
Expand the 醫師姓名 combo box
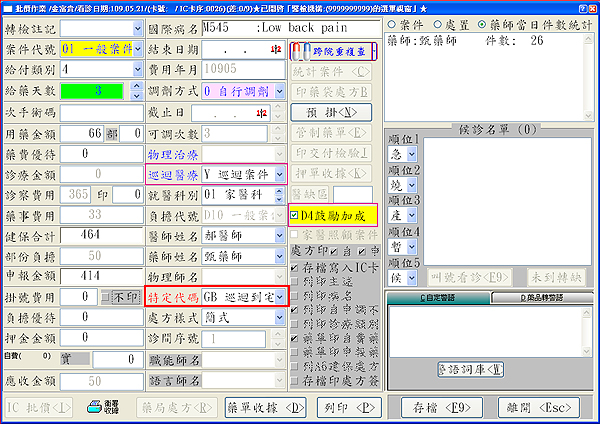[x=279, y=233]
